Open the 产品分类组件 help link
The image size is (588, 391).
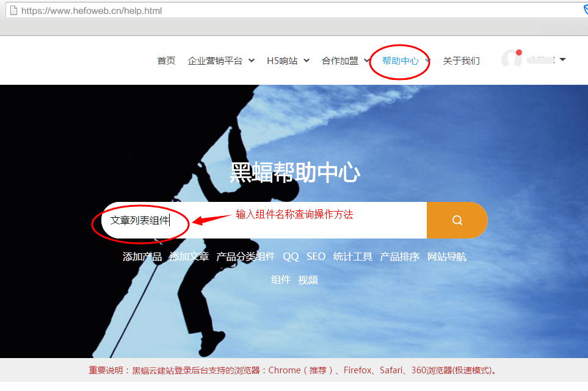click(x=247, y=256)
